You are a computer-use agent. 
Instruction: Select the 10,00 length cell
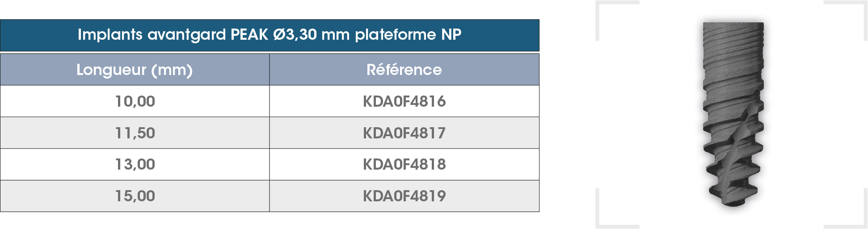pos(135,101)
